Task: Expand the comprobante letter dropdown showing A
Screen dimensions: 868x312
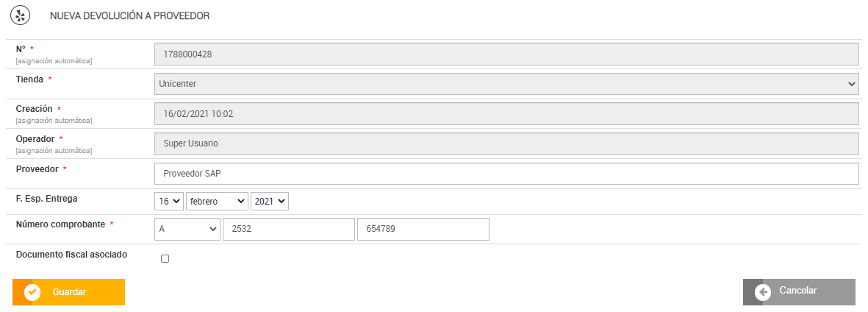Action: 187,230
